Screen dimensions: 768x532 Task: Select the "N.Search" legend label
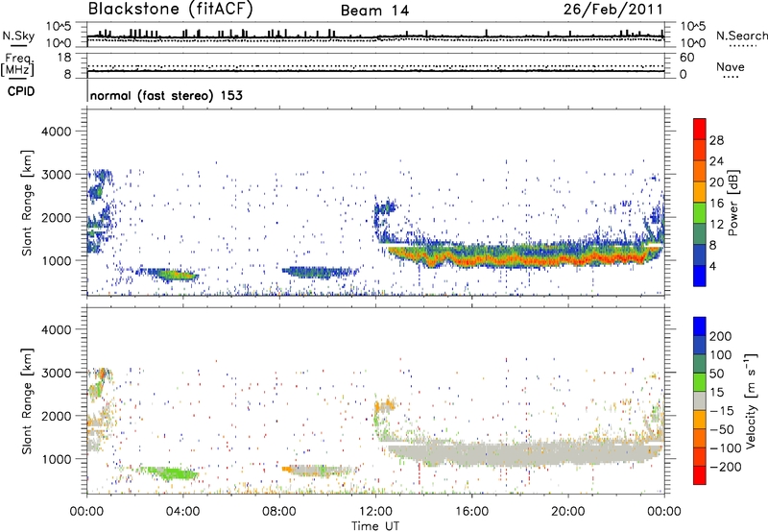[x=742, y=36]
